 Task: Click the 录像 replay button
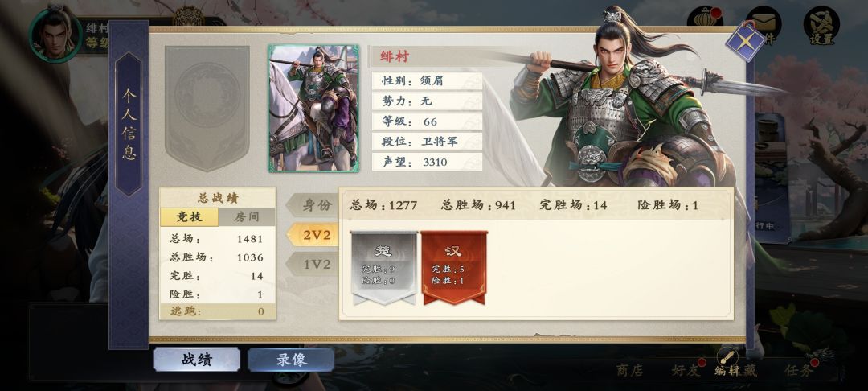291,360
